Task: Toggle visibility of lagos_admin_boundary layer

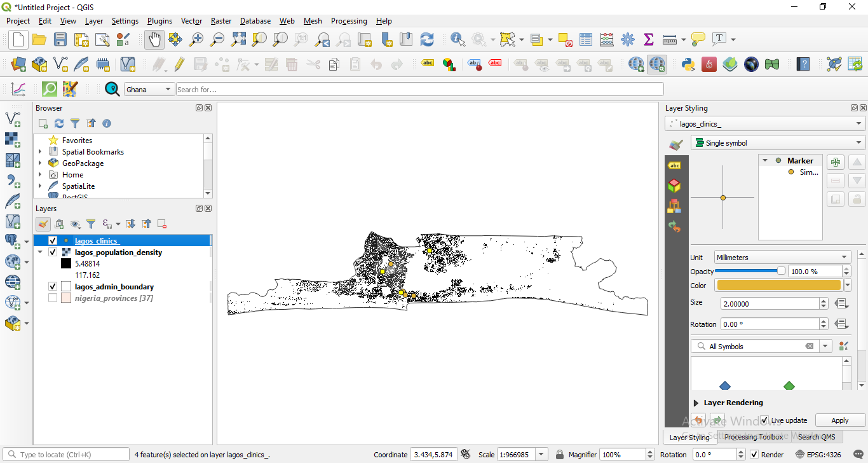Action: tap(53, 287)
